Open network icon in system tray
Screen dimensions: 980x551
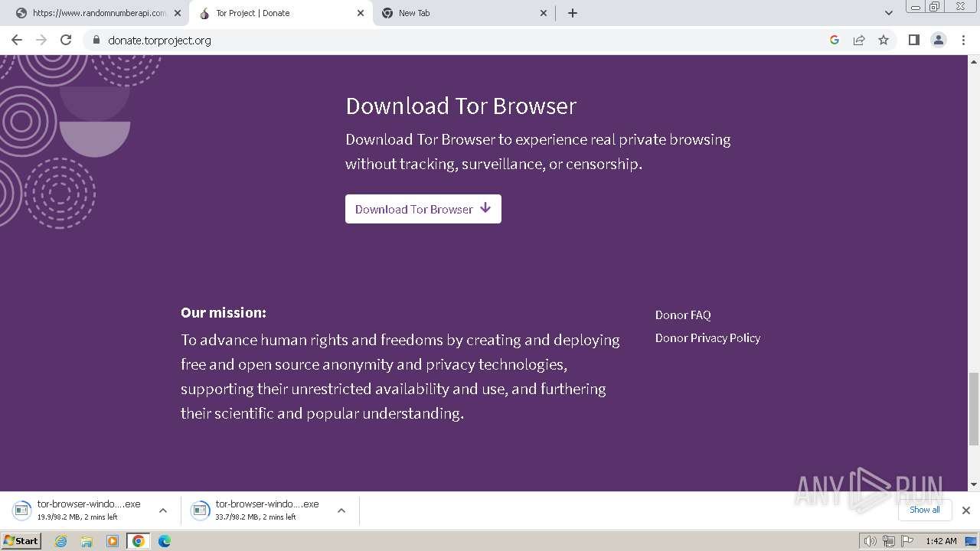[889, 541]
